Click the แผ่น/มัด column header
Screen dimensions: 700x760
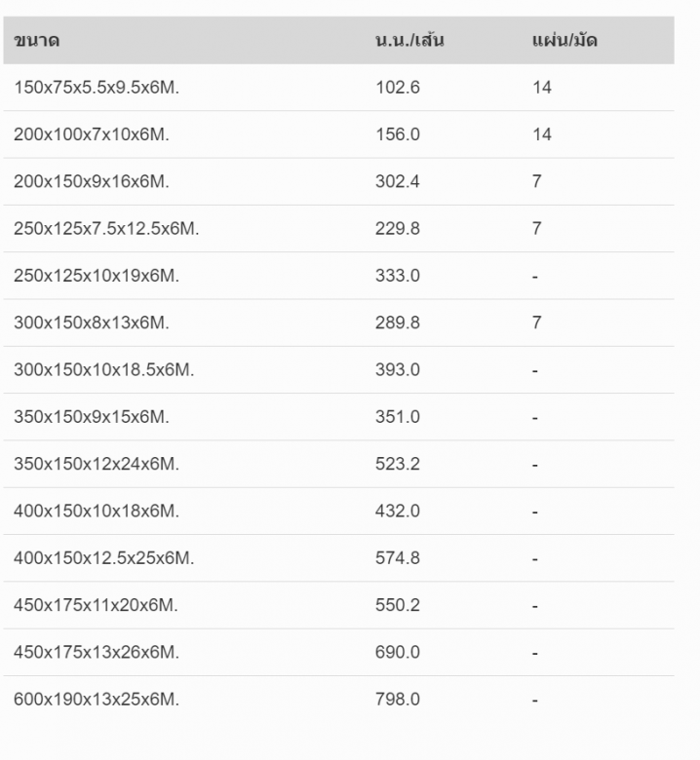[x=564, y=39]
